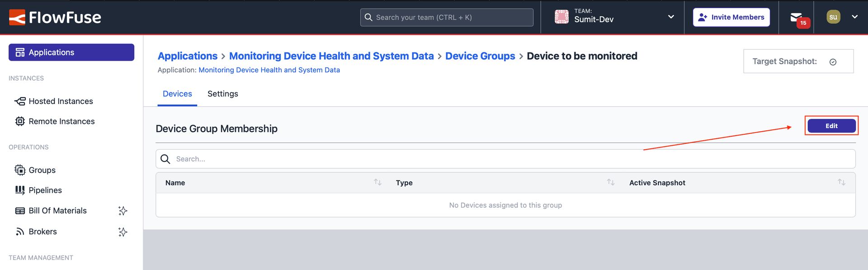The image size is (868, 270).
Task: Click the Edit button
Action: coord(831,126)
